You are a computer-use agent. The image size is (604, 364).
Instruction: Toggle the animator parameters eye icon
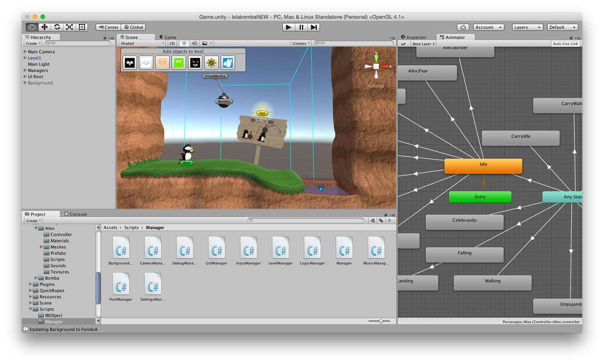point(403,44)
